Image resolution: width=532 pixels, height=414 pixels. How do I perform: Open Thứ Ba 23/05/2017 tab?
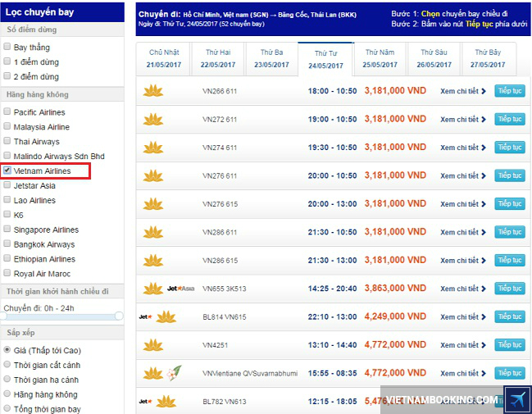point(271,58)
